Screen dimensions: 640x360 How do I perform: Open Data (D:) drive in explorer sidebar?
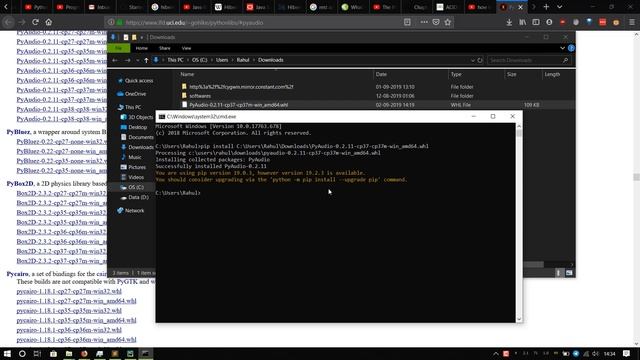[x=138, y=197]
